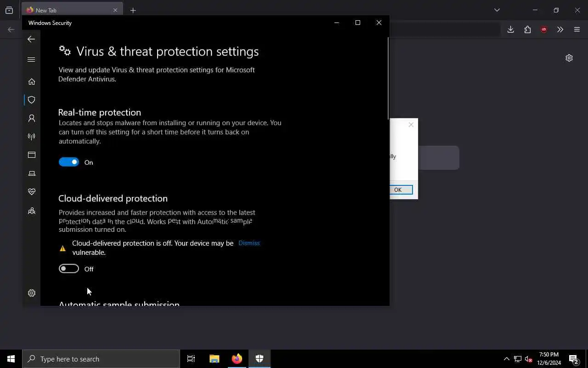Open Firefox downloads panel

(x=510, y=29)
